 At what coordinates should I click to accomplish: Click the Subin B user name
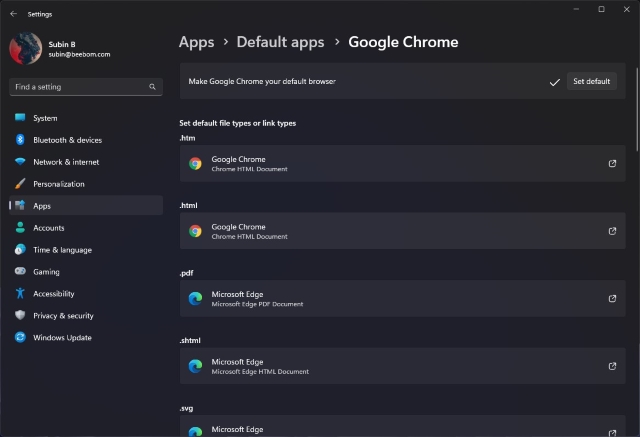pyautogui.click(x=62, y=44)
